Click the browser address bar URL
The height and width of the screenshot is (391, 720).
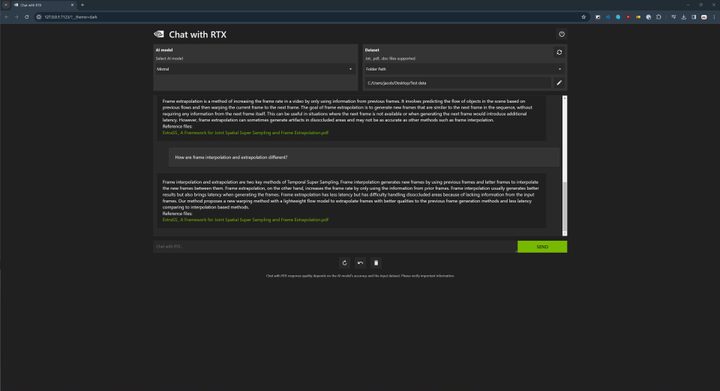click(x=71, y=17)
